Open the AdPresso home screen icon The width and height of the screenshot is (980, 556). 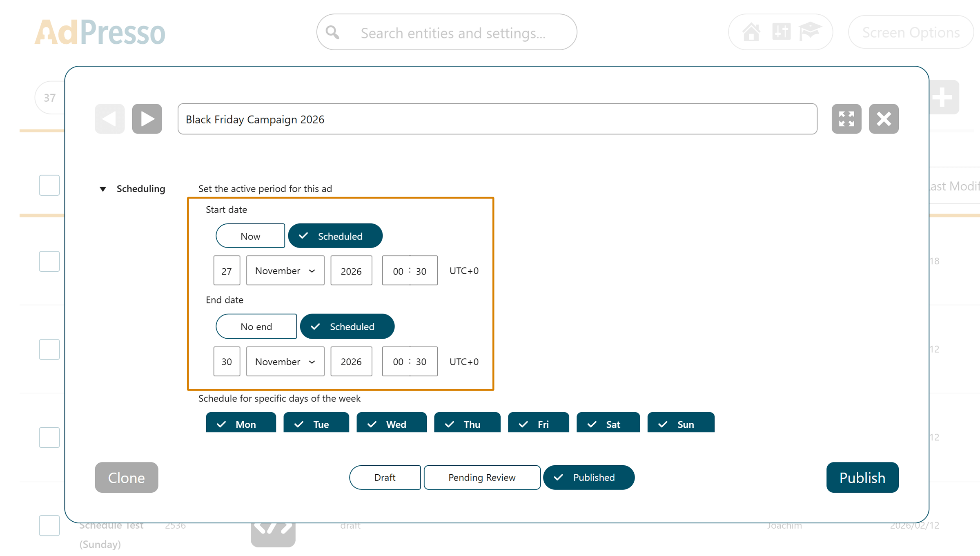point(752,31)
